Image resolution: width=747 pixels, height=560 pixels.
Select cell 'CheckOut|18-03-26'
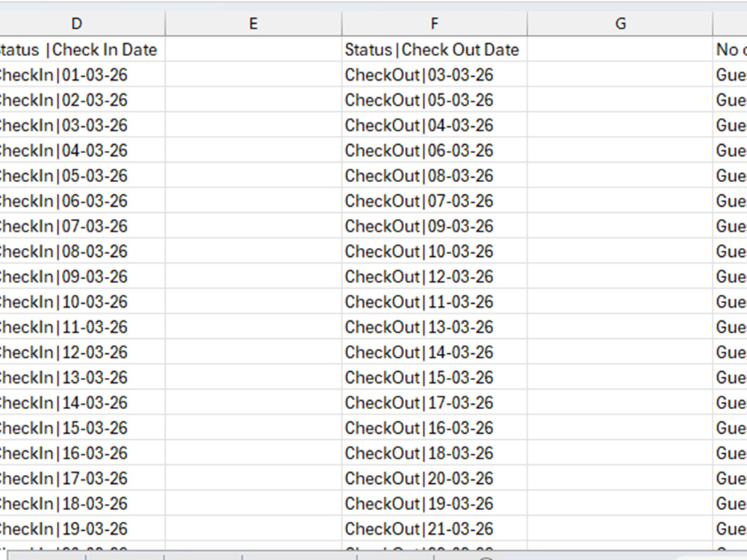point(435,453)
